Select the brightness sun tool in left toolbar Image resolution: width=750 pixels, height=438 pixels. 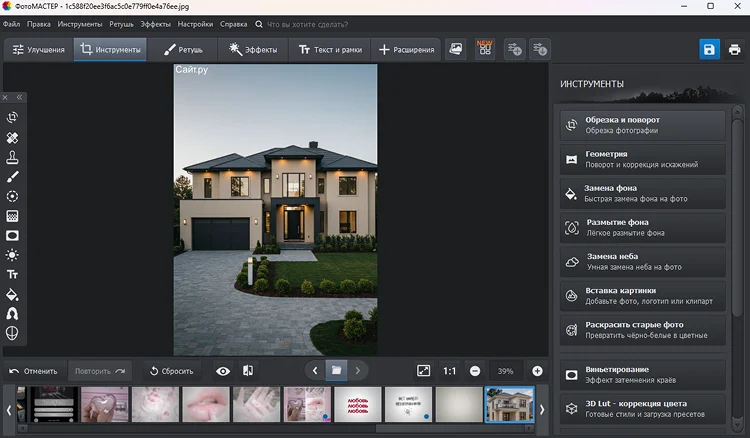[x=12, y=255]
